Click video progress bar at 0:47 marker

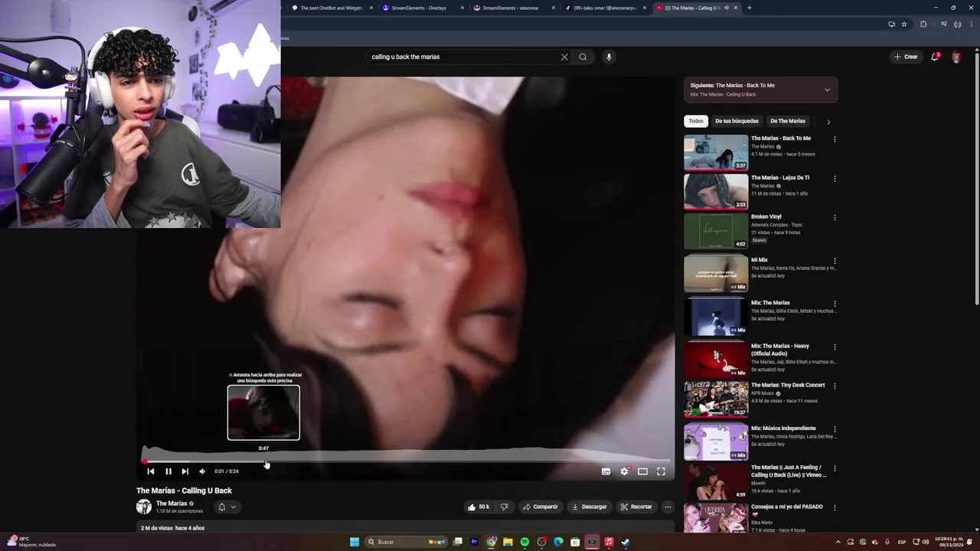[264, 461]
